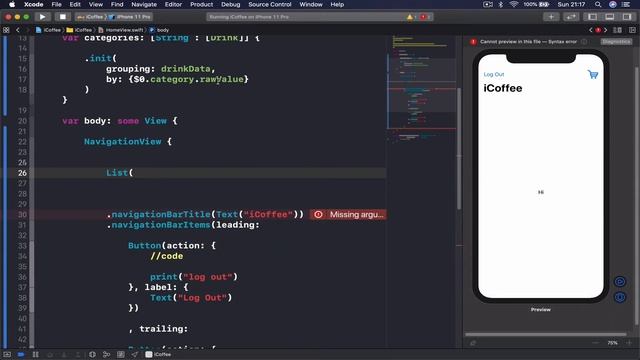Click the Simulate Location arrow icon
640x360 pixels.
tap(135, 354)
